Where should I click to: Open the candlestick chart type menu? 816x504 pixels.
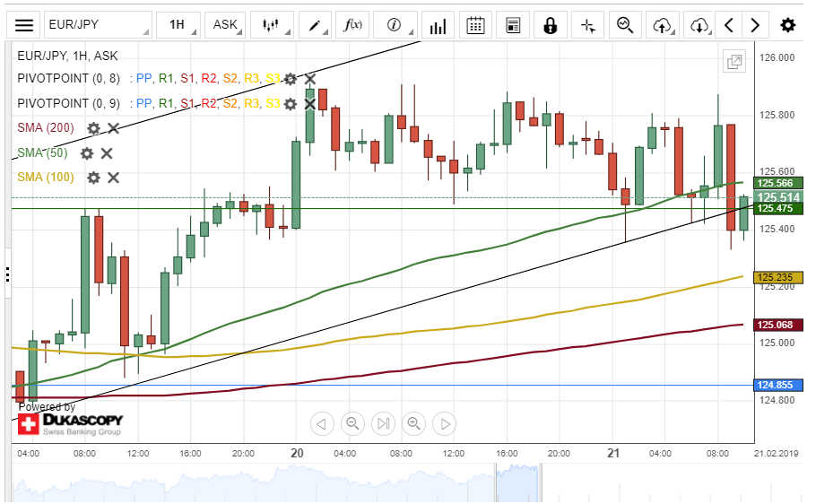point(271,25)
